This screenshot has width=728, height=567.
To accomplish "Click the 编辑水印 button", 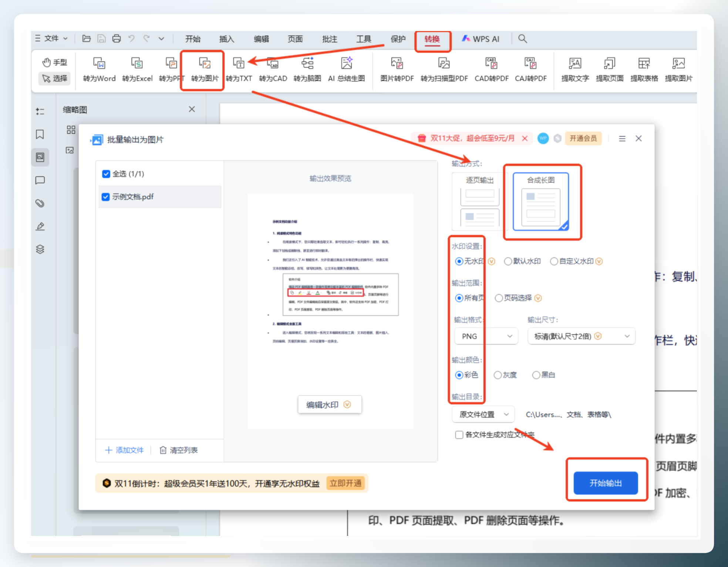I will (x=329, y=405).
